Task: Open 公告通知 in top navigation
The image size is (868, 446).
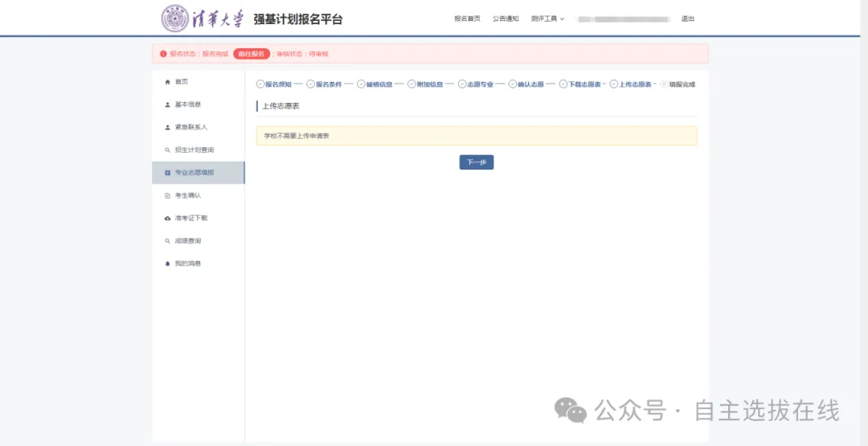Action: coord(506,18)
